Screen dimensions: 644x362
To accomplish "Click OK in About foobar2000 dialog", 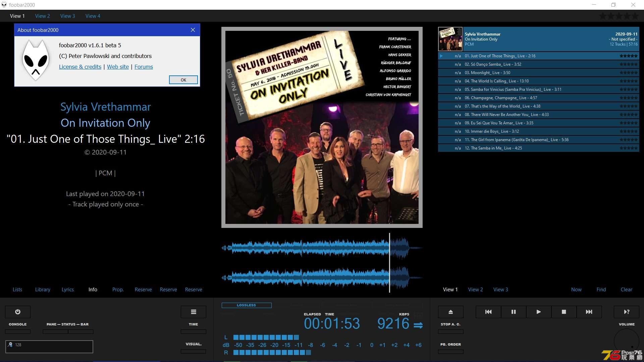I will (x=183, y=80).
